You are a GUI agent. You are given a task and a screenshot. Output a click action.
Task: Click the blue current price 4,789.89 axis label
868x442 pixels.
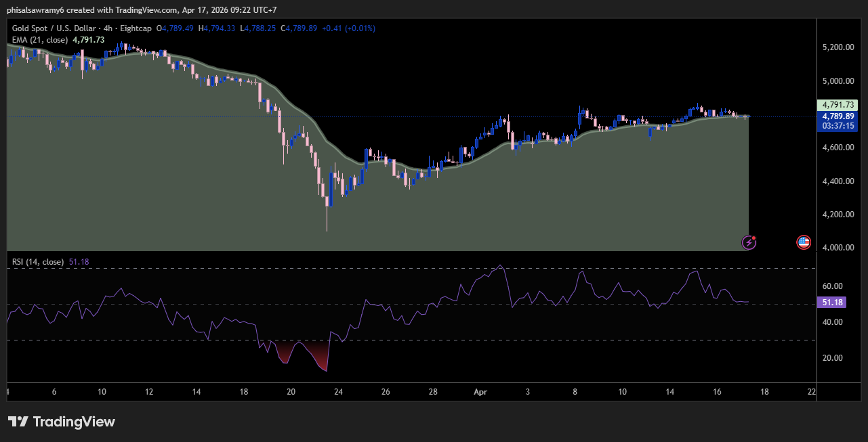coord(839,116)
